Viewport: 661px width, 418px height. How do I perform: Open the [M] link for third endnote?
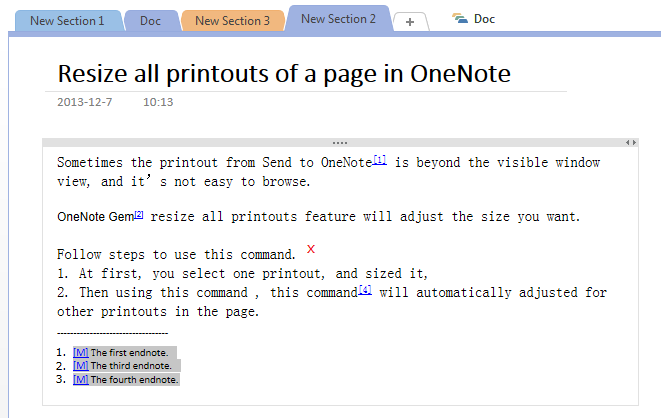pos(81,366)
